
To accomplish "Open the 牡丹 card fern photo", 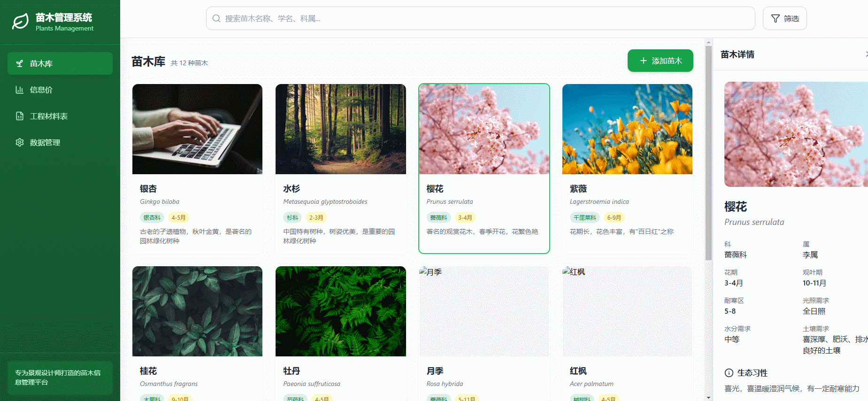I will click(341, 311).
